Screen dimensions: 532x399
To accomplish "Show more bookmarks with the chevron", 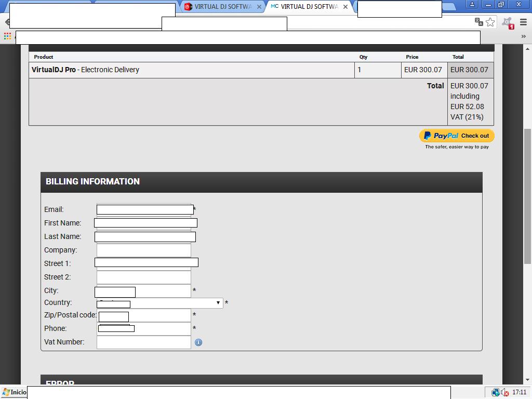I will pyautogui.click(x=524, y=36).
